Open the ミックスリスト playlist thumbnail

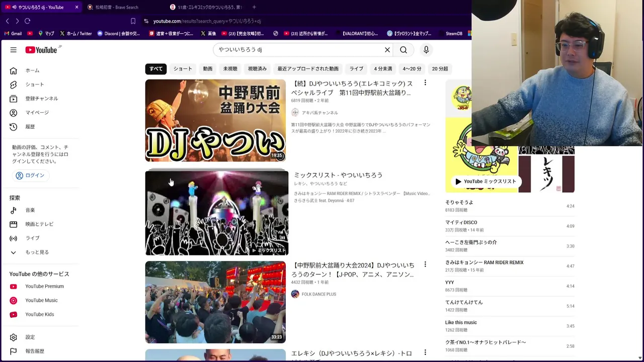pyautogui.click(x=217, y=212)
